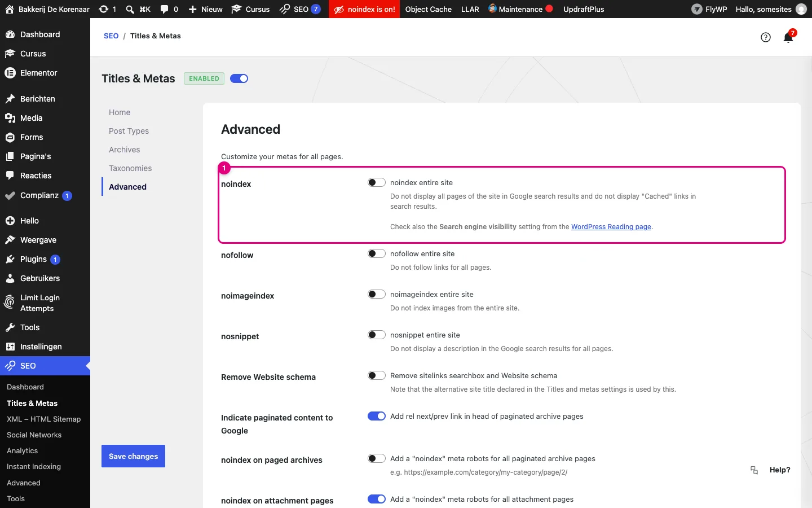The image size is (812, 508).
Task: Open the Nieuw menu in admin bar
Action: pyautogui.click(x=205, y=9)
